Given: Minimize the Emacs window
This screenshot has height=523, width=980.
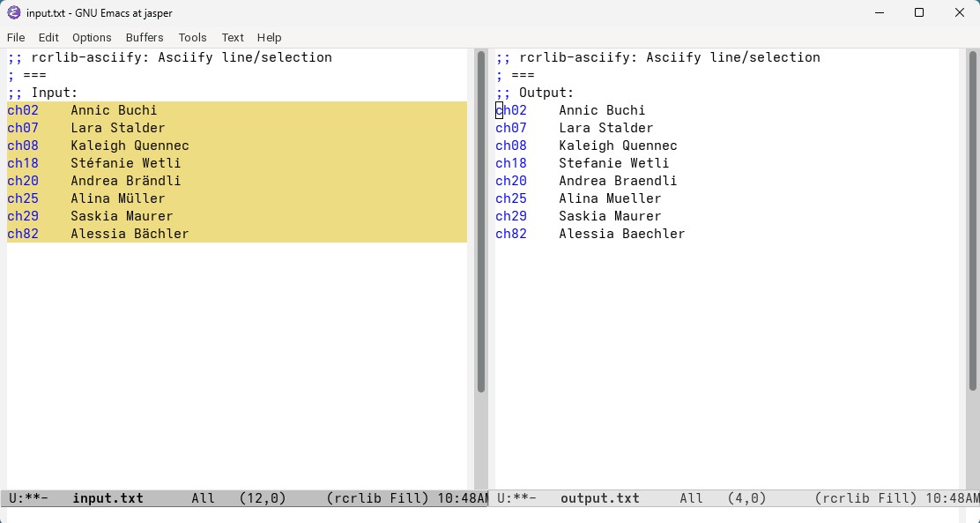Looking at the screenshot, I should coord(880,12).
